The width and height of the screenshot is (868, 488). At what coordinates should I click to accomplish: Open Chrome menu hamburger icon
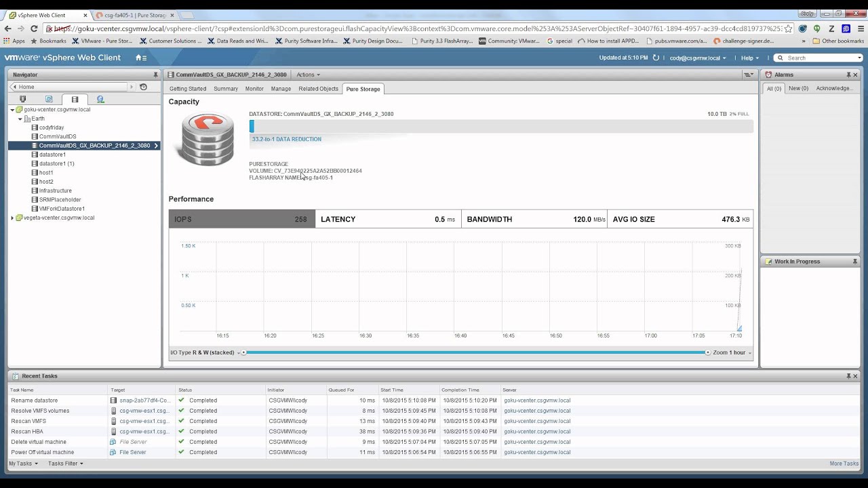pyautogui.click(x=859, y=28)
